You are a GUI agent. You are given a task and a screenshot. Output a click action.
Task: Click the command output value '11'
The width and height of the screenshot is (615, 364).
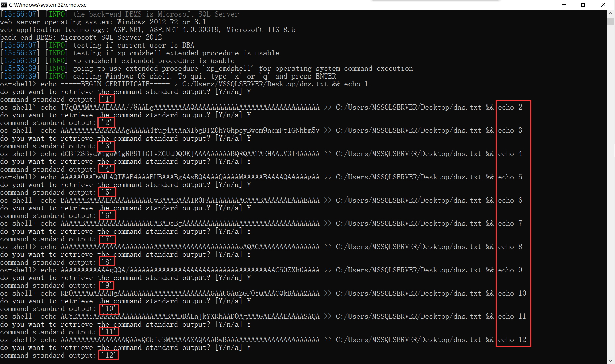coord(109,332)
